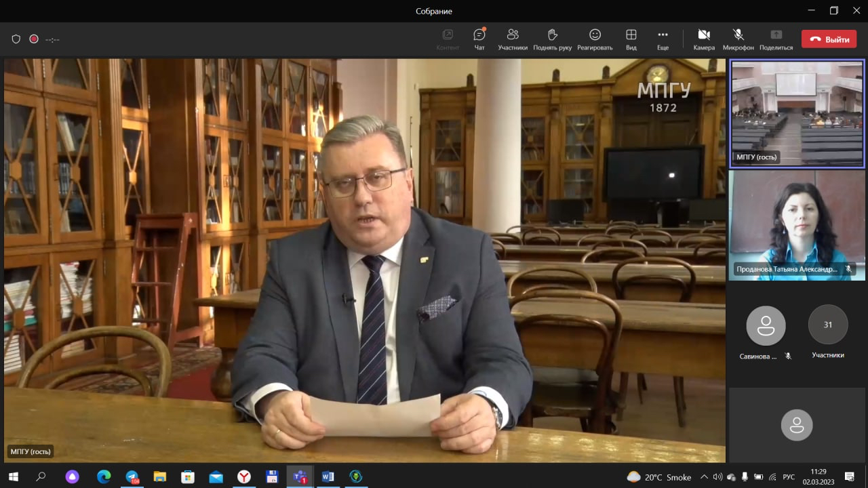Viewport: 868px width, 488px height.
Task: Toggle Поднять руку (raise hand)
Action: click(552, 39)
